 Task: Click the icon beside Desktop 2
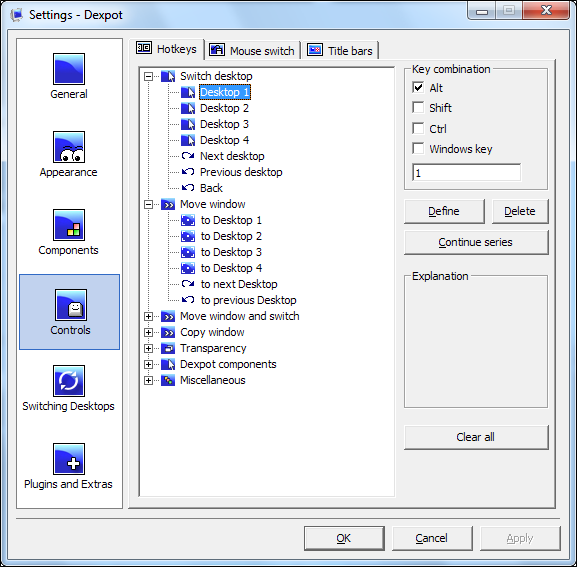(188, 108)
